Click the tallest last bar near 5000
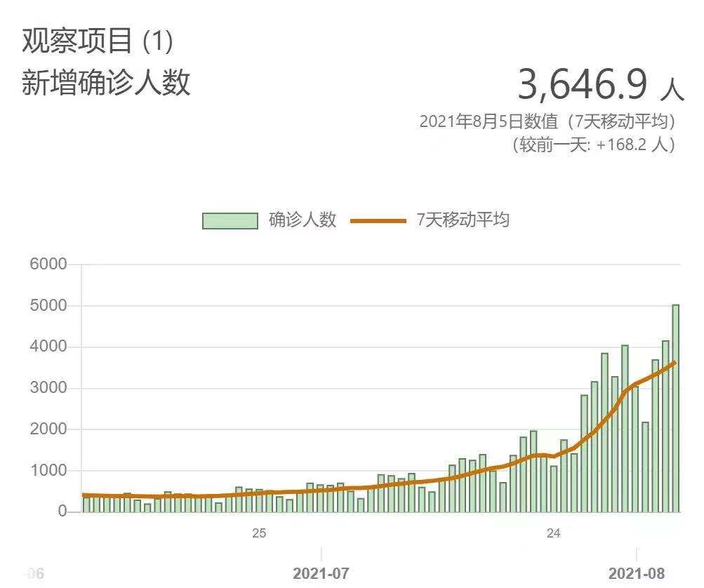This screenshot has height=588, width=704. click(676, 408)
